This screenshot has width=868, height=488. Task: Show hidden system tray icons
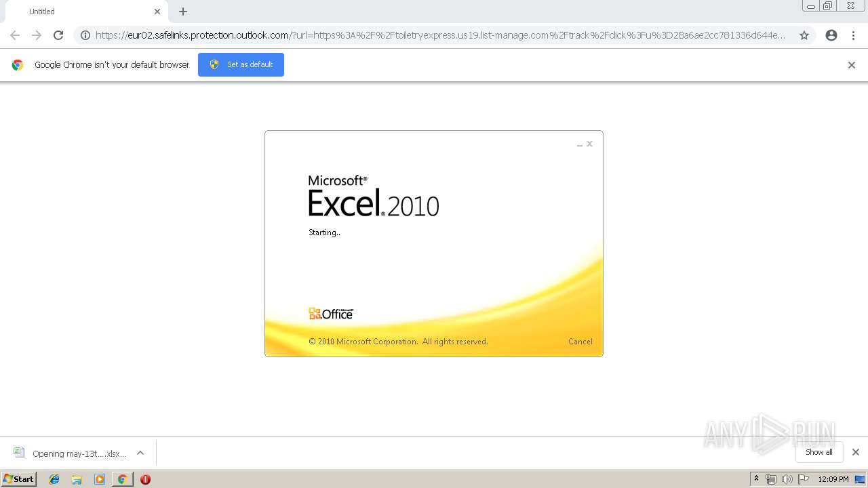coord(756,479)
